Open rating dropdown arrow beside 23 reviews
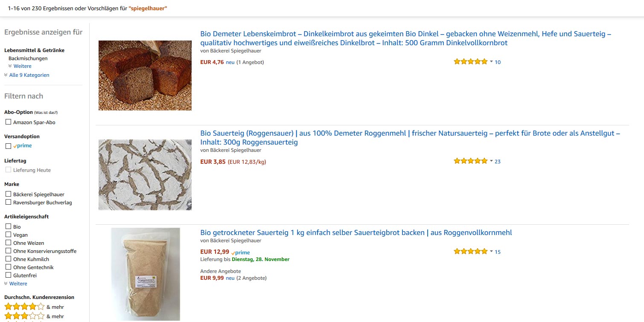644x322 pixels. [491, 161]
